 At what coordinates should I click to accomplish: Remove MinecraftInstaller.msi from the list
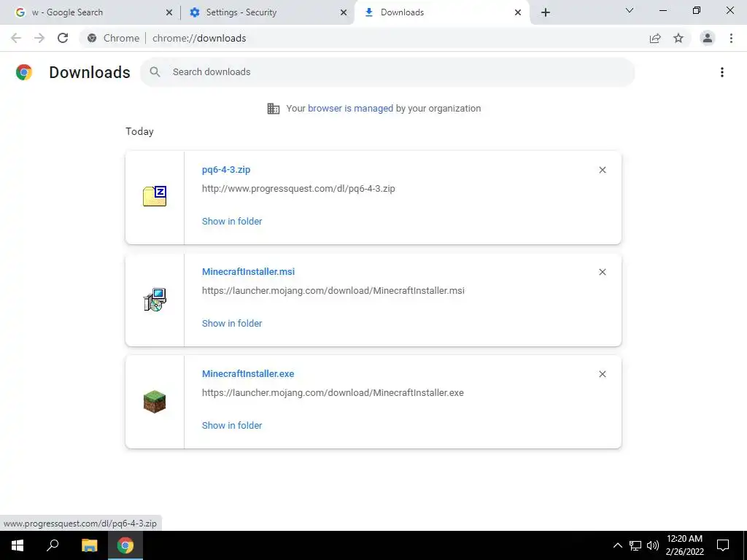(603, 272)
